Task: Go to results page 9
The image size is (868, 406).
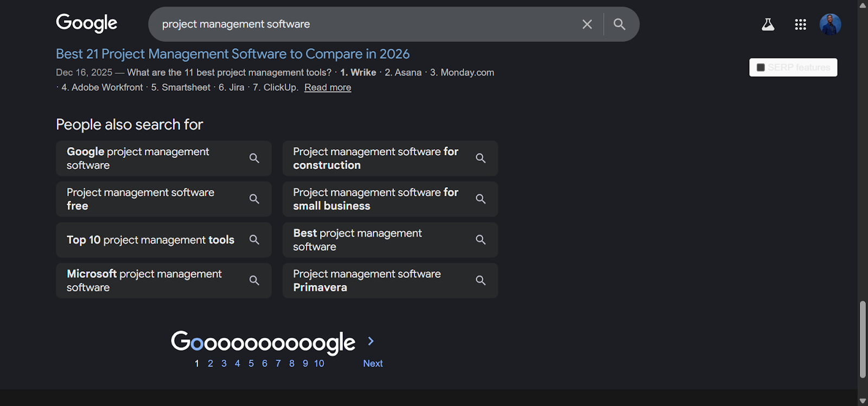Action: click(x=305, y=364)
